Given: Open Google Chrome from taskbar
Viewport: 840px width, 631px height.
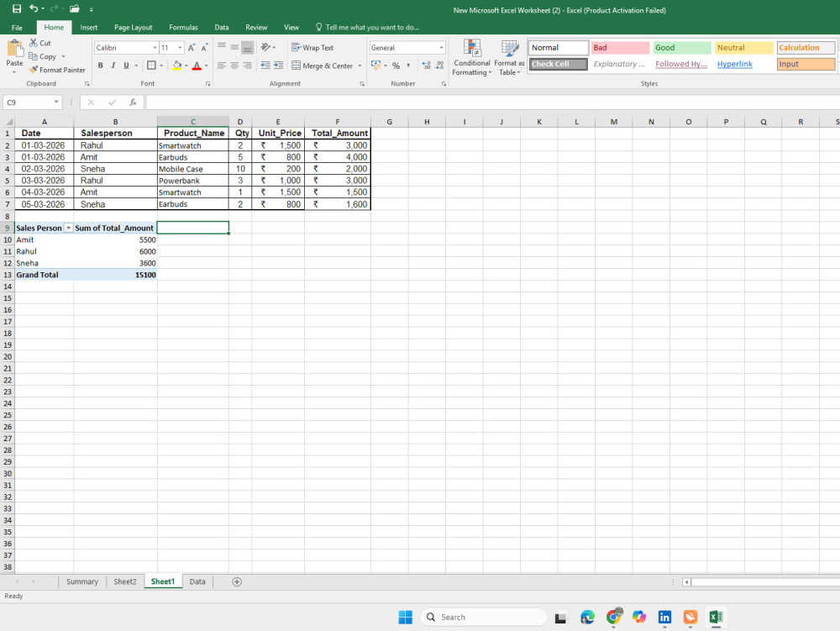Looking at the screenshot, I should point(613,618).
